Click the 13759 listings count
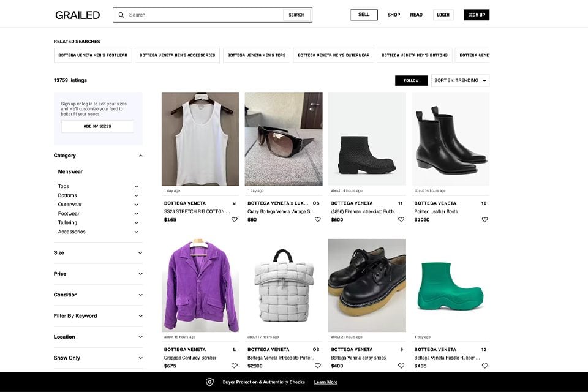This screenshot has width=588, height=392. tap(70, 80)
